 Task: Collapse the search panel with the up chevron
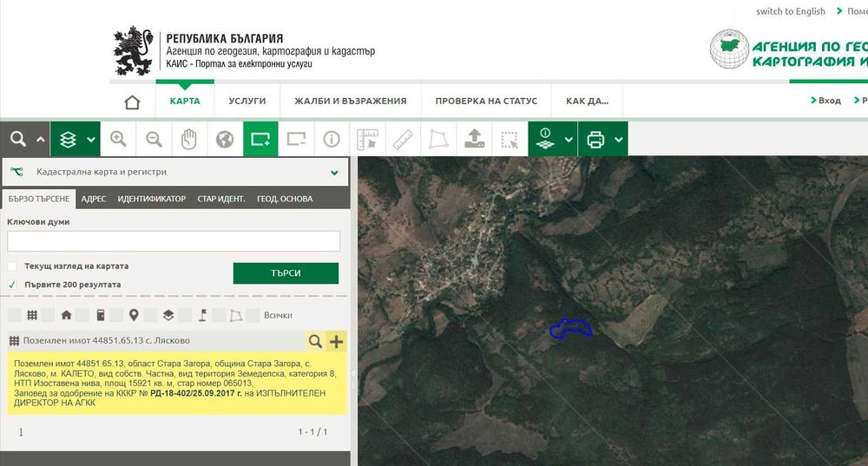(x=41, y=140)
